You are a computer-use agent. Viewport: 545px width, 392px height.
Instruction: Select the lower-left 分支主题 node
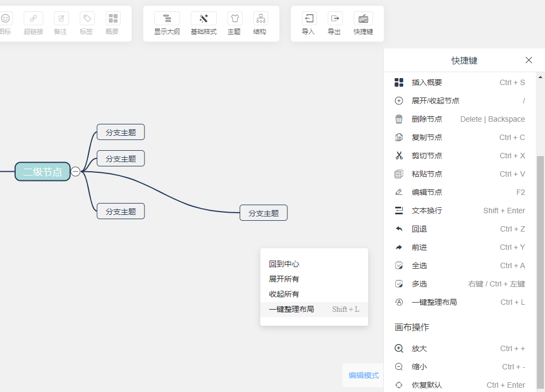121,211
